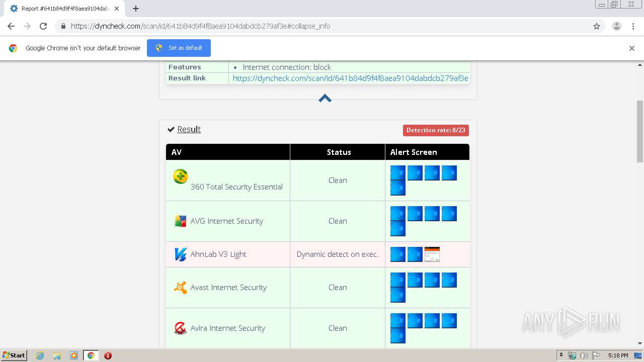Click the 'Status' column header
The height and width of the screenshot is (362, 644).
[339, 152]
